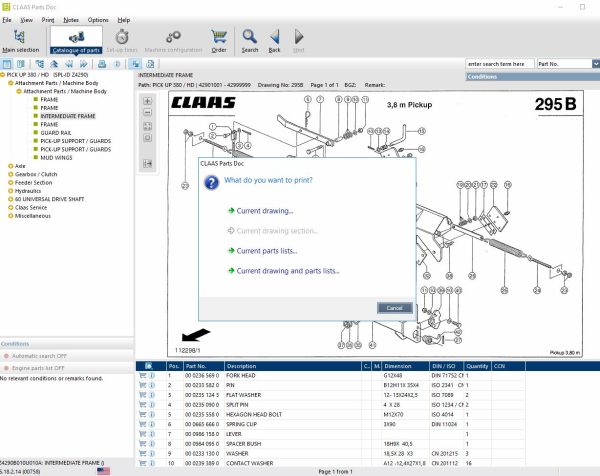Image resolution: width=600 pixels, height=476 pixels.
Task: Open info icon for HEXAGON HEAD BOLT row
Action: pyautogui.click(x=152, y=414)
